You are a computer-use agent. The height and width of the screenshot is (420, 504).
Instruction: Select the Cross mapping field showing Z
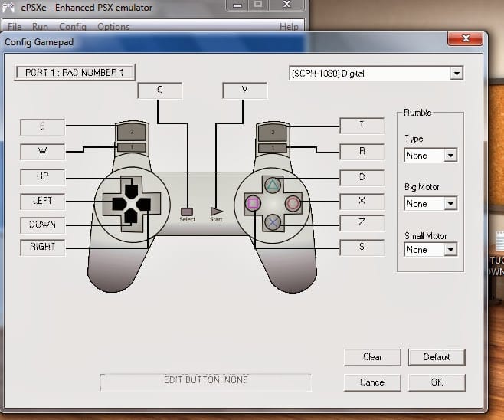362,223
